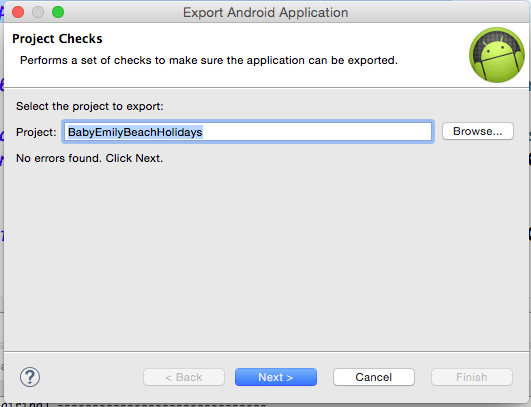This screenshot has width=531, height=407.
Task: Click the Project Checks heading
Action: 57,39
